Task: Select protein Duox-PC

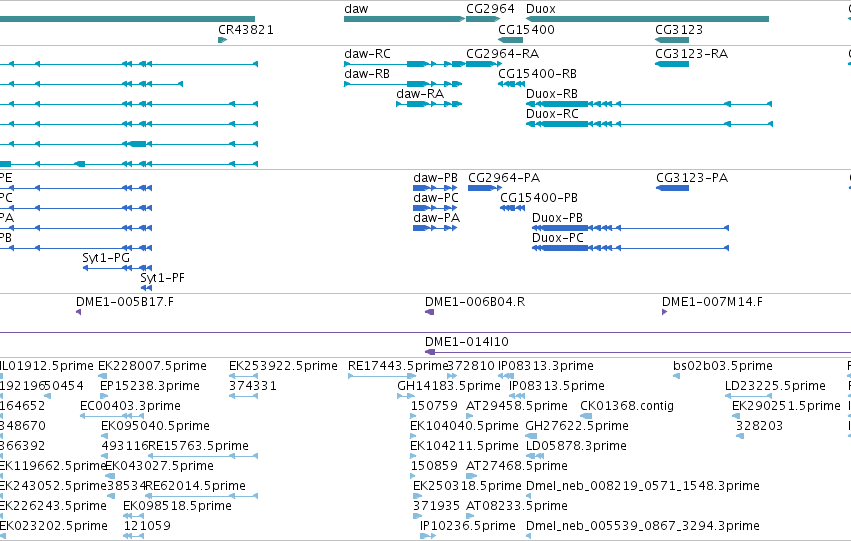Action: 630,249
